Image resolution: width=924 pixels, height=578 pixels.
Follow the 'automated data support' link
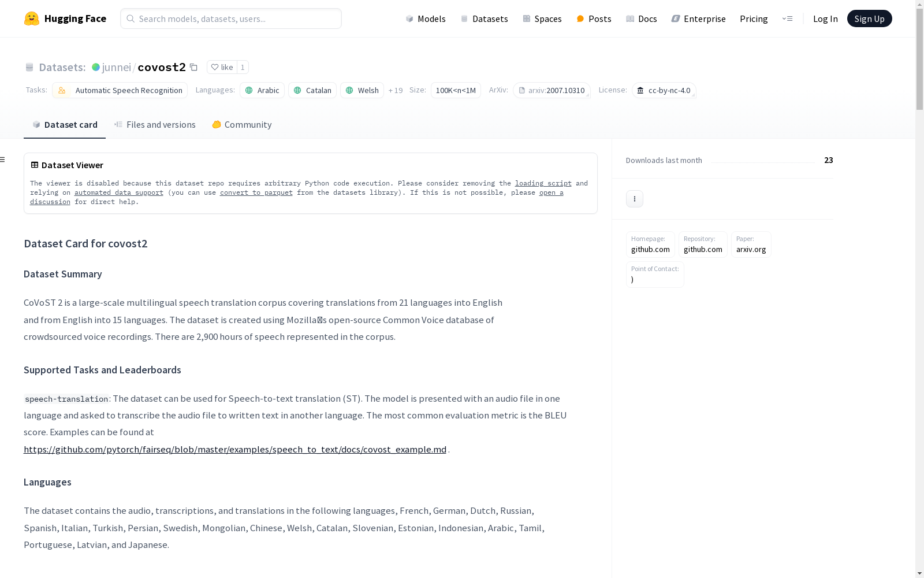[119, 192]
